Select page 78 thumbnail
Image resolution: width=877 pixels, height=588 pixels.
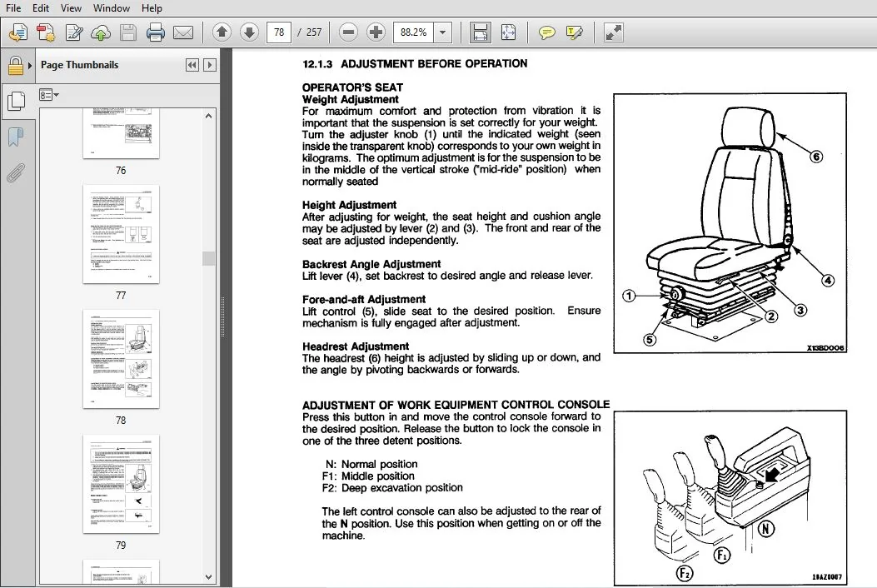coord(121,359)
